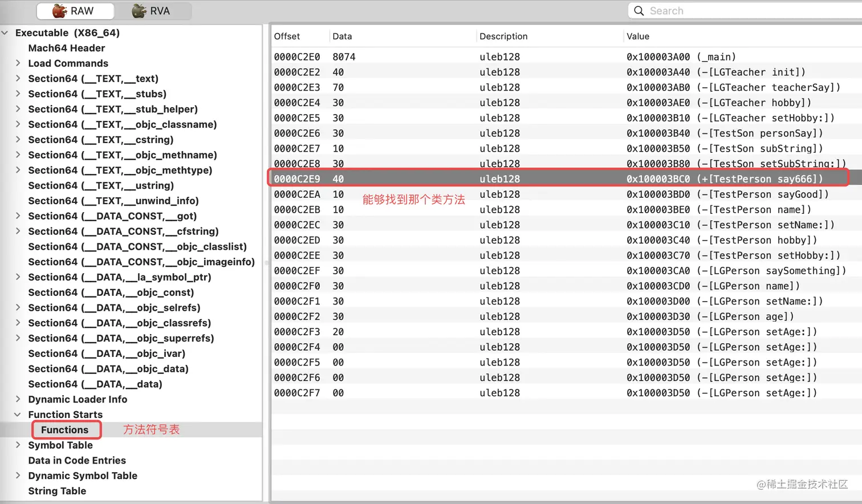
Task: Switch address mode to RVA
Action: 153,11
